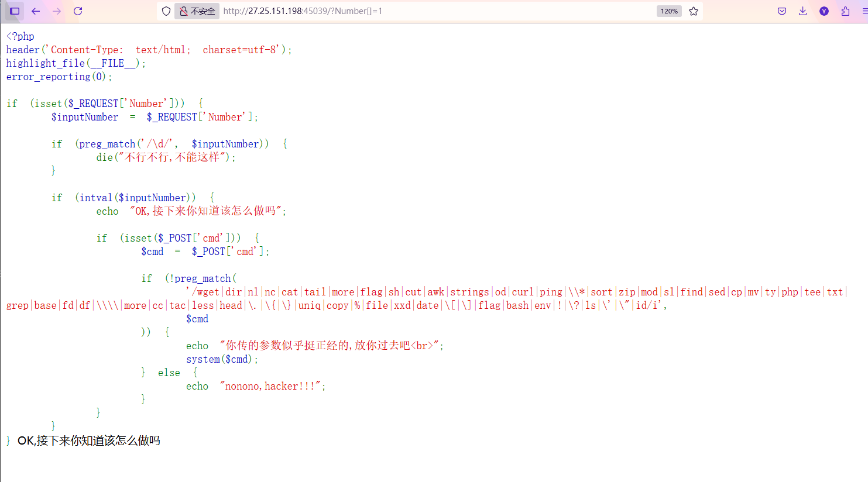This screenshot has height=482, width=868.
Task: Open the Pocket save icon
Action: [782, 11]
